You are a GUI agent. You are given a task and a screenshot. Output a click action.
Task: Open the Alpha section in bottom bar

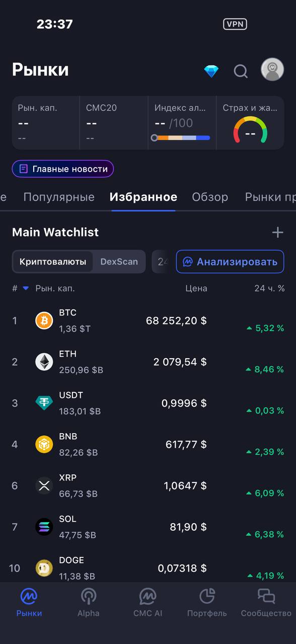pyautogui.click(x=89, y=602)
